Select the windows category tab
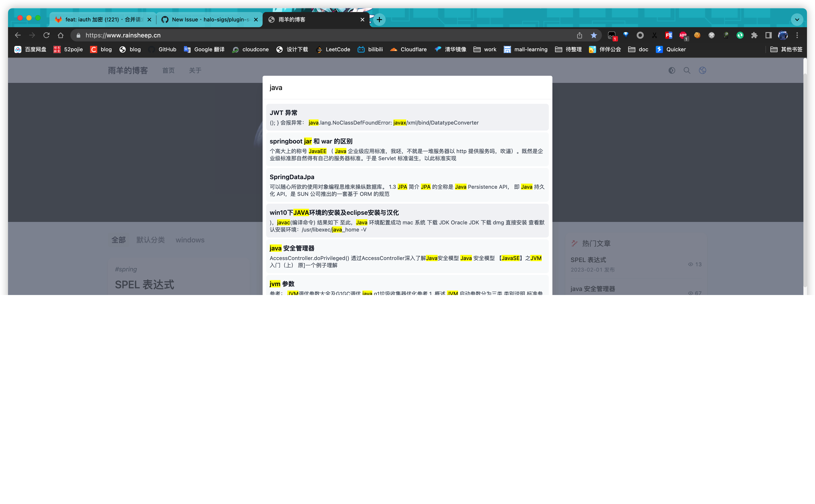This screenshot has width=815, height=504. [x=190, y=240]
